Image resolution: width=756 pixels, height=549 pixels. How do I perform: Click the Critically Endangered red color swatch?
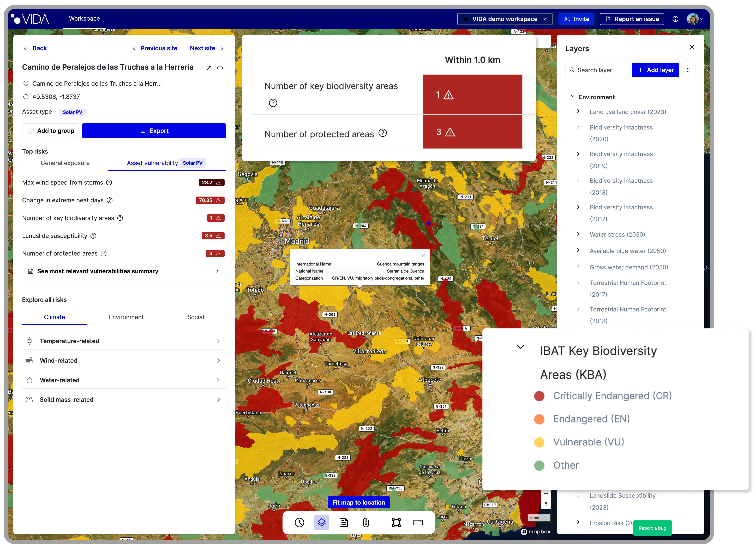539,396
